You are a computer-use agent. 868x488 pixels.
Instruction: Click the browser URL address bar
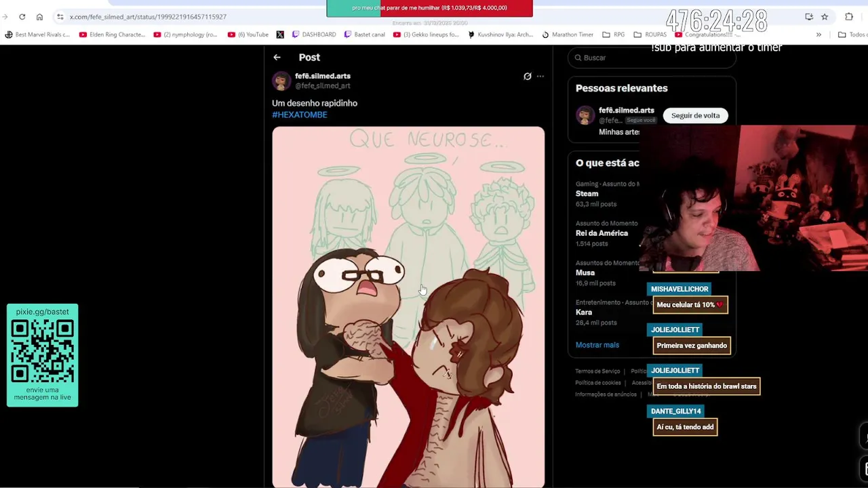point(427,17)
